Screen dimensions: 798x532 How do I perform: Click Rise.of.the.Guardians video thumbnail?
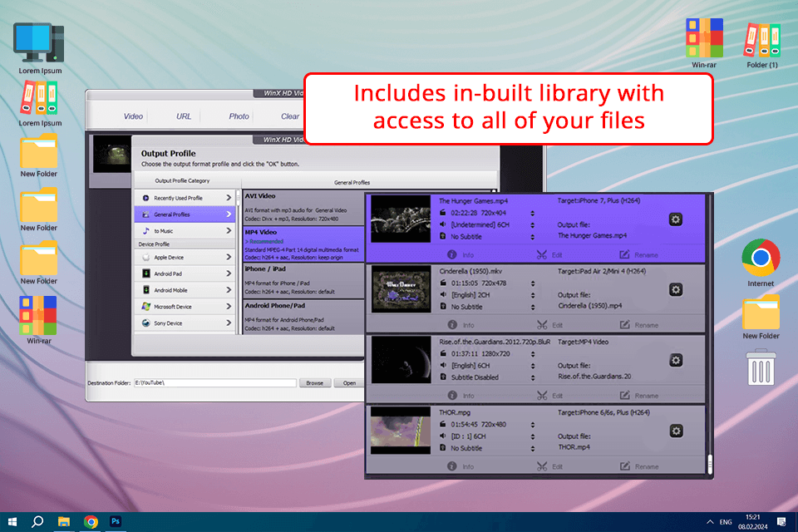coord(401,359)
